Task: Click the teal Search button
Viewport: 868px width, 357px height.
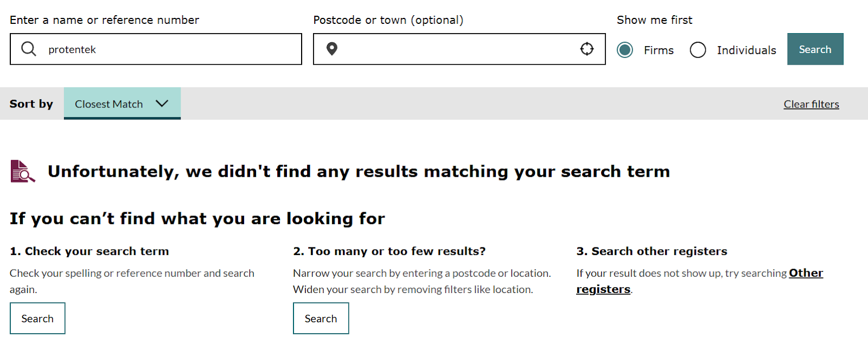Action: pyautogui.click(x=815, y=49)
